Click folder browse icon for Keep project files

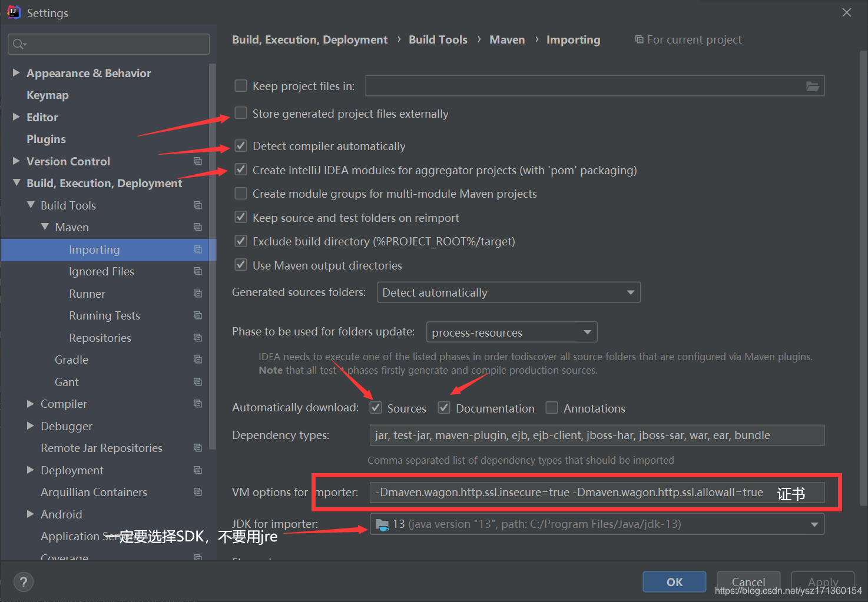pos(813,86)
